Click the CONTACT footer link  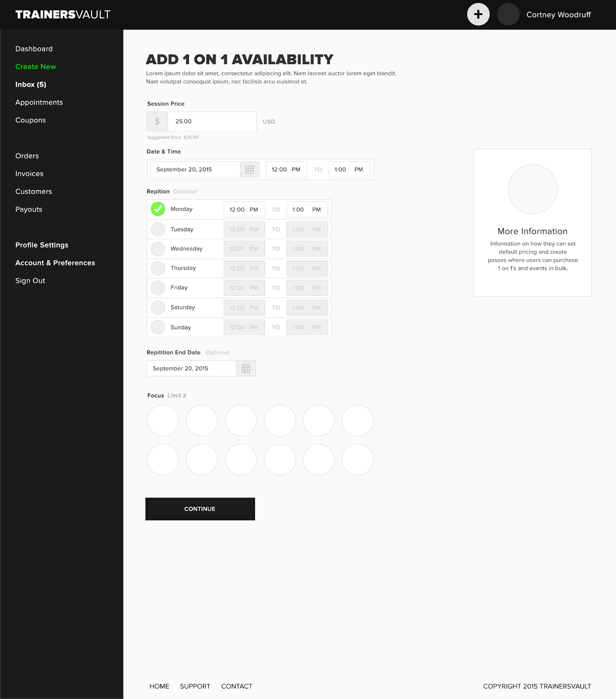[237, 686]
